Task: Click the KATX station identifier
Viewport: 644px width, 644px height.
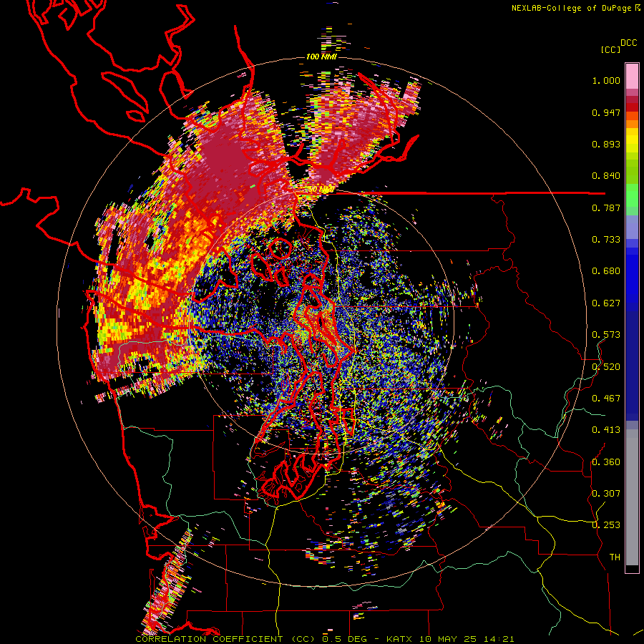Action: pyautogui.click(x=399, y=639)
